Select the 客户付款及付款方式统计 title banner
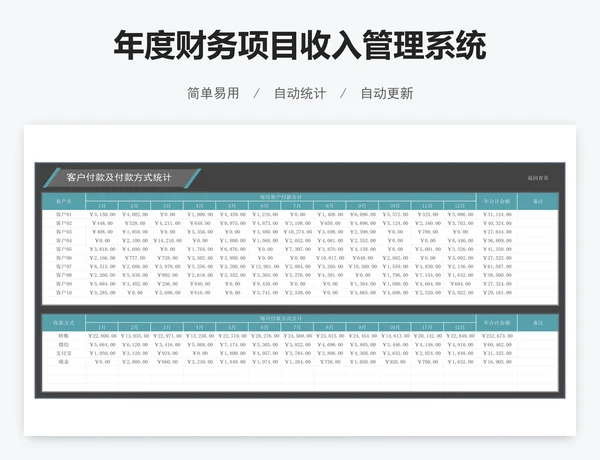 [122, 178]
